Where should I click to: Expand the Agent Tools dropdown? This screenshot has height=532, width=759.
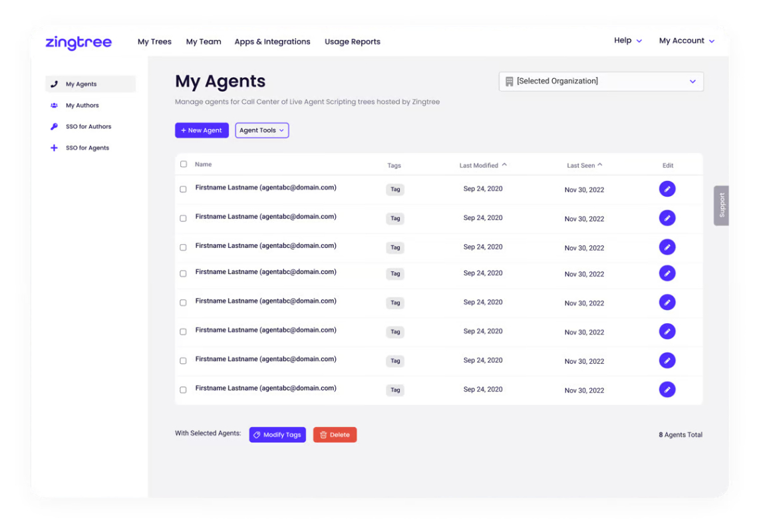[x=262, y=130]
